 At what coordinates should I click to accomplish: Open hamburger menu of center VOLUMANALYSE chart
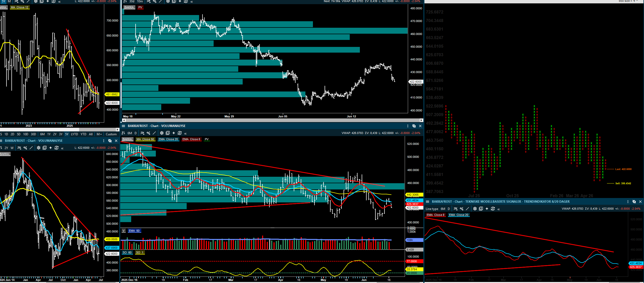click(x=123, y=126)
